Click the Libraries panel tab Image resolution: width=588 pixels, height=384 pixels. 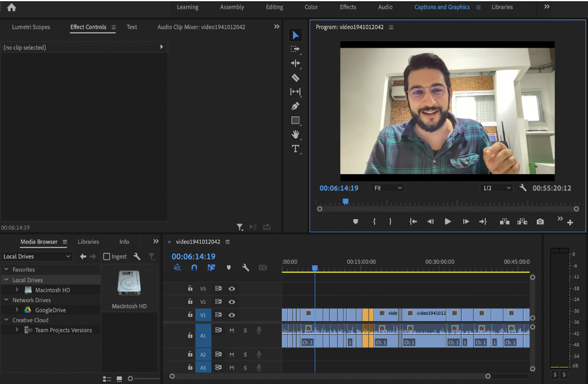click(88, 242)
